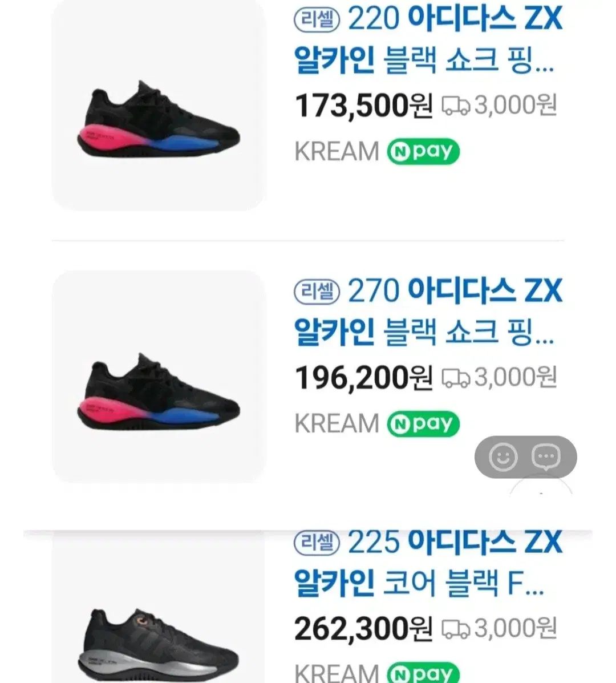Click delivery truck icon beside 173,500원 price
616x683 pixels.
456,106
